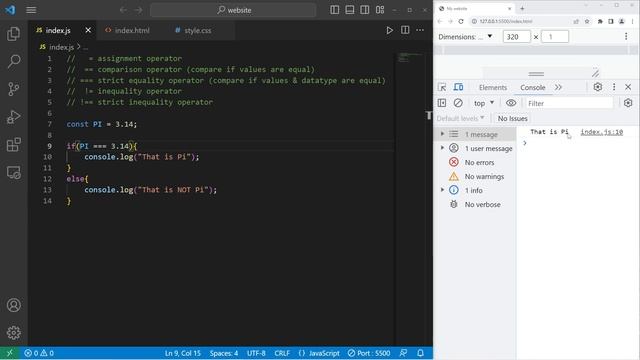Viewport: 640px width, 360px height.
Task: Open a new browser tab
Action: coord(522,8)
